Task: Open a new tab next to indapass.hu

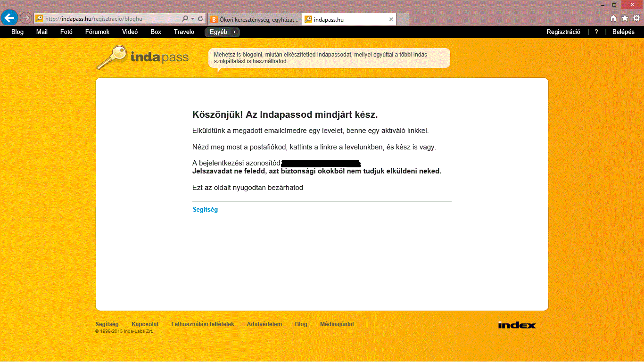Action: (403, 19)
